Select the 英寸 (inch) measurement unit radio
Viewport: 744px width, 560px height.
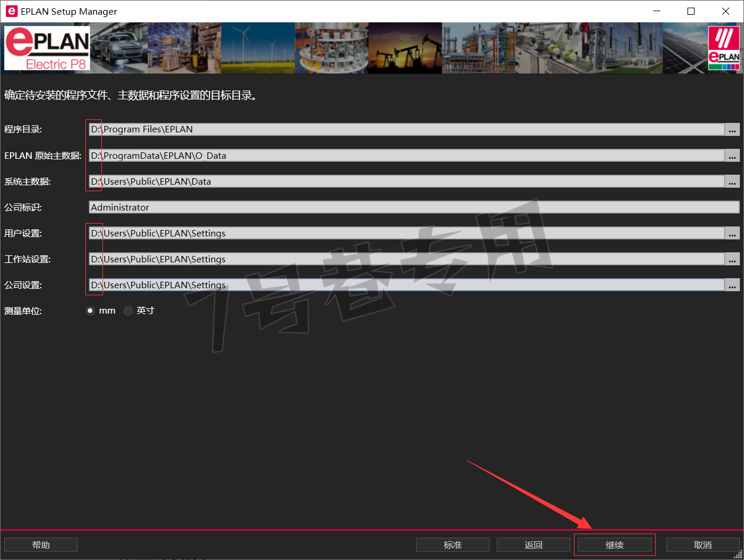point(128,311)
